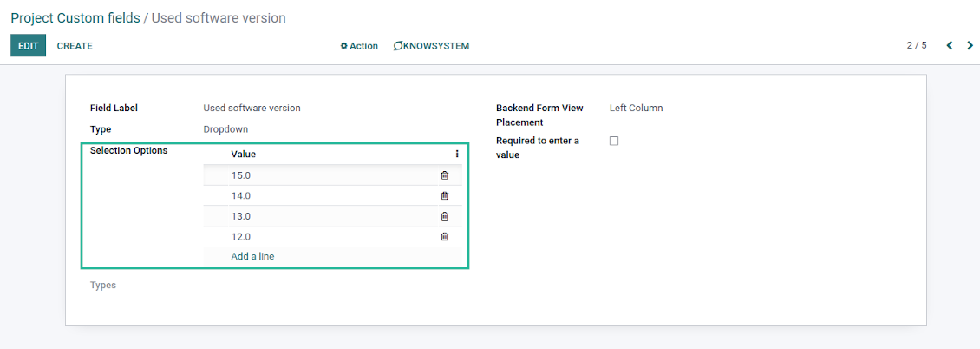980x349 pixels.
Task: Click the Create button
Action: pos(75,46)
